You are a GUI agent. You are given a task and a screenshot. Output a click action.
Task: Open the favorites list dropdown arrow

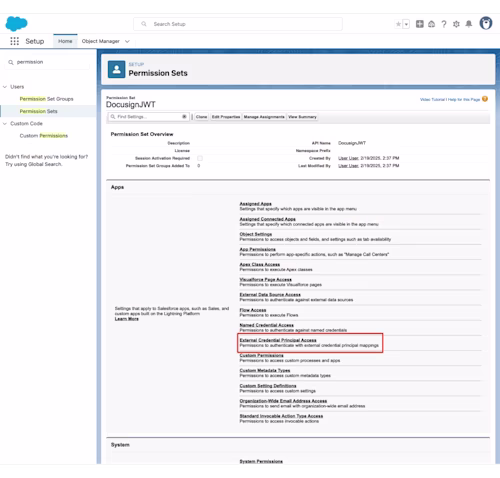(x=406, y=24)
